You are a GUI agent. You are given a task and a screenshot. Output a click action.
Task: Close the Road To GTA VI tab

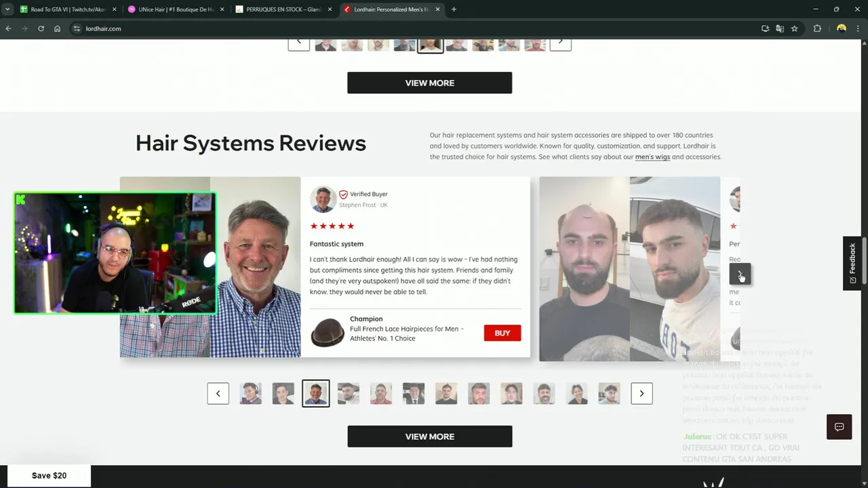[x=114, y=9]
